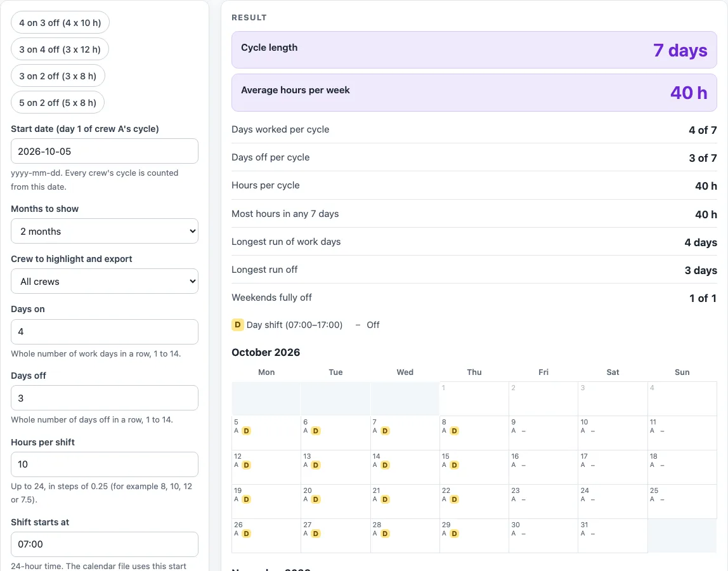This screenshot has width=728, height=571.
Task: Click the October 31 calendar cell
Action: (613, 535)
